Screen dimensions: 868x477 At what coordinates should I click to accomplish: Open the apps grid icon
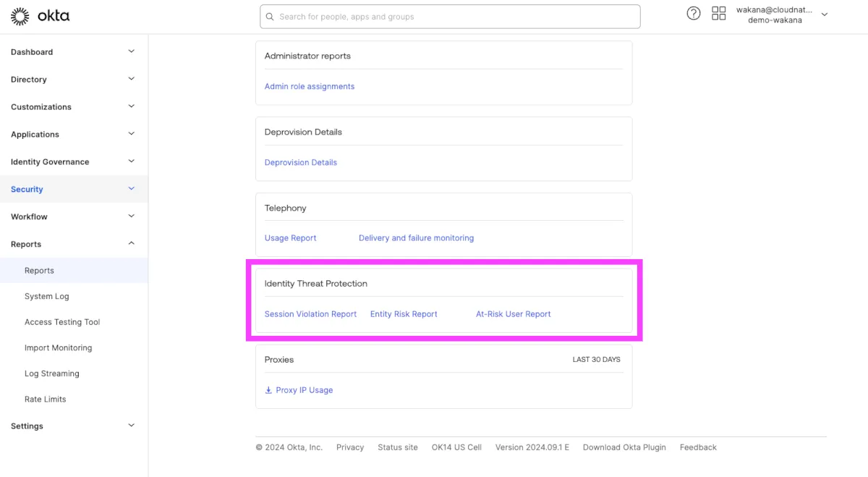pos(719,14)
